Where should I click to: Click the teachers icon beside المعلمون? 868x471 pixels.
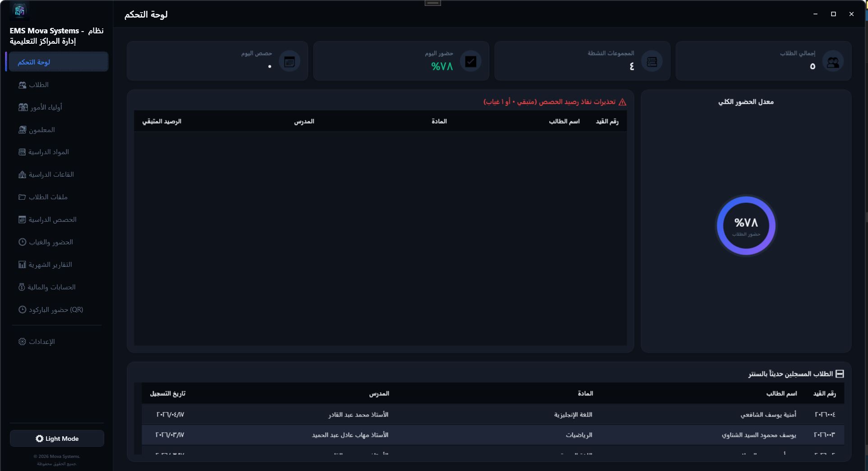tap(23, 130)
